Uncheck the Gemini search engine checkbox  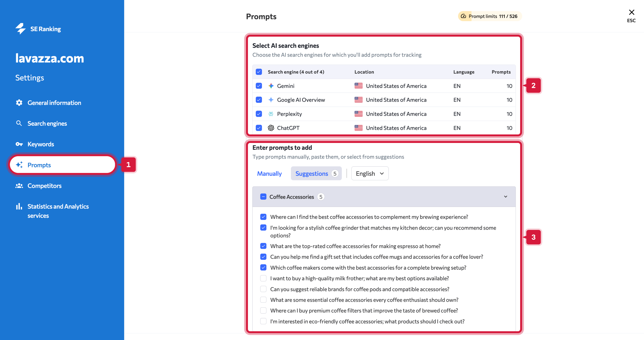click(x=259, y=86)
